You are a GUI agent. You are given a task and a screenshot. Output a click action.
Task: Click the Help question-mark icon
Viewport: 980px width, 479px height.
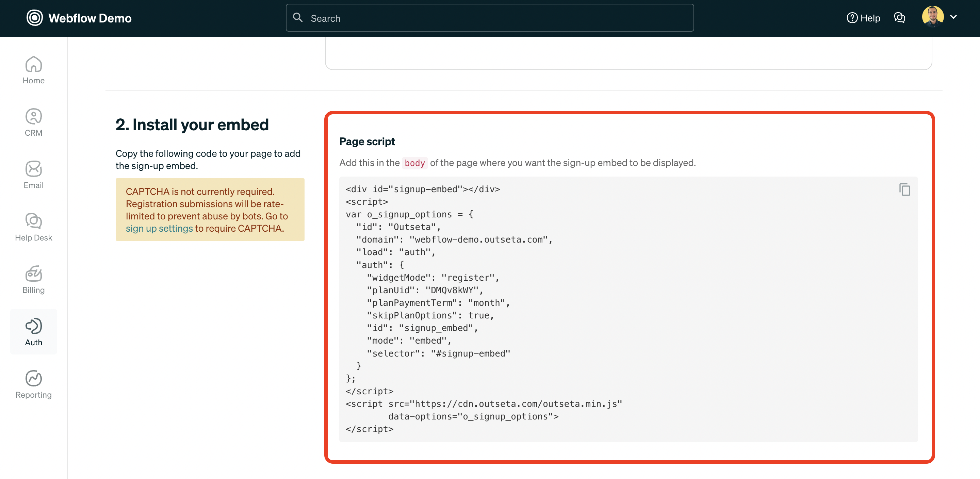[852, 18]
